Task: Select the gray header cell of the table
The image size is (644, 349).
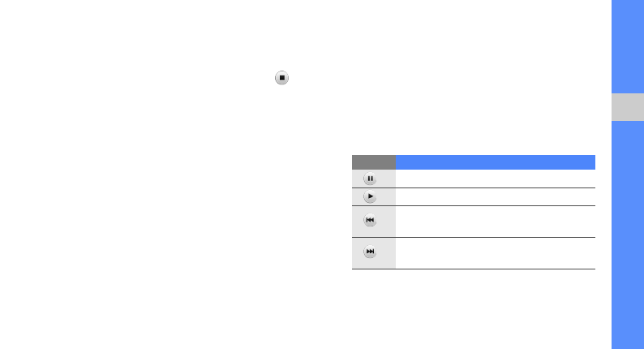Action: click(x=373, y=162)
